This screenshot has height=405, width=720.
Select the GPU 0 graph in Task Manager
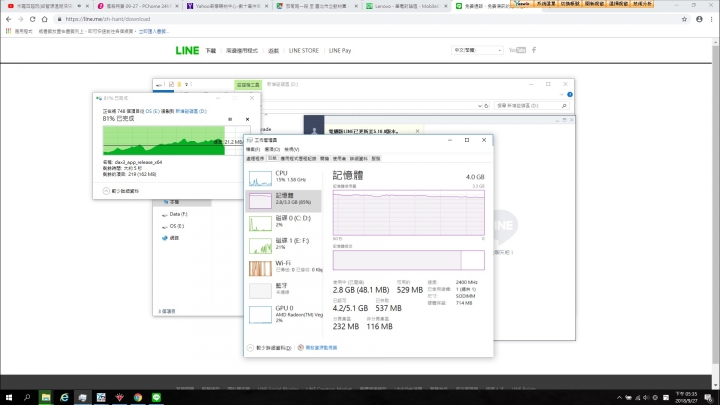[283, 315]
